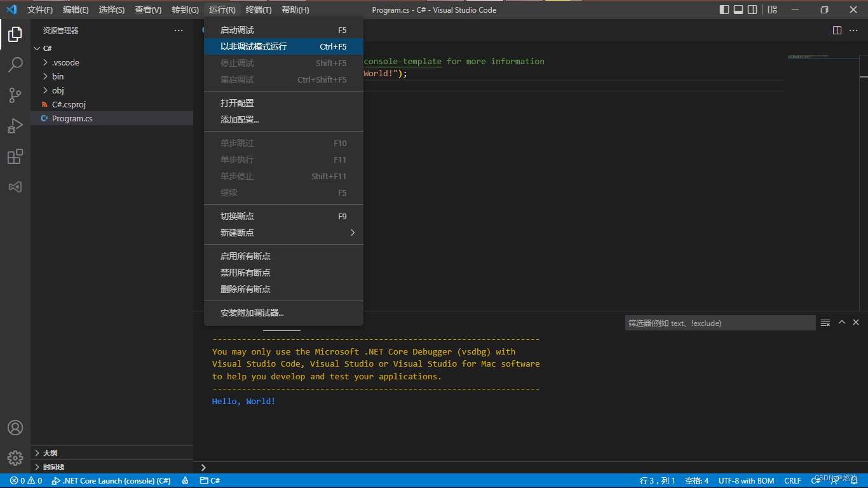Open the Source Control view

(15, 95)
